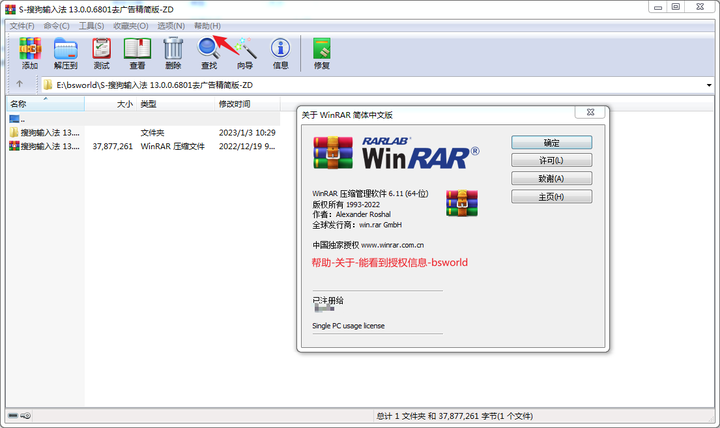Click the status bar total summary text
720x428 pixels.
click(x=455, y=416)
